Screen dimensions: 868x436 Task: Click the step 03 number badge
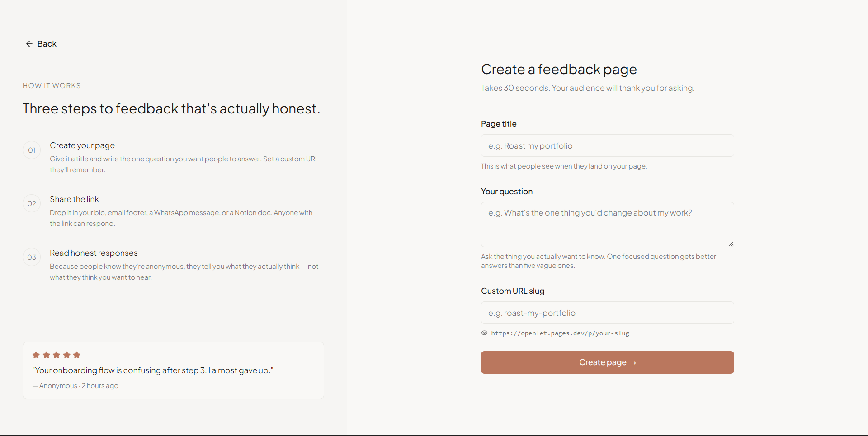tap(31, 258)
